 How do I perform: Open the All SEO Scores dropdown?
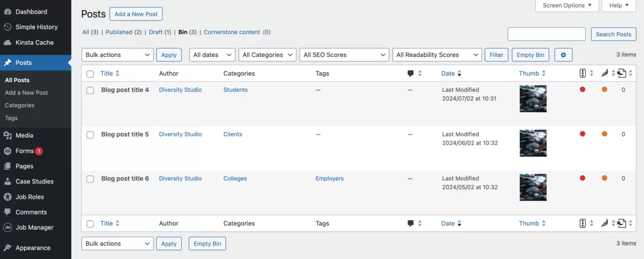344,55
